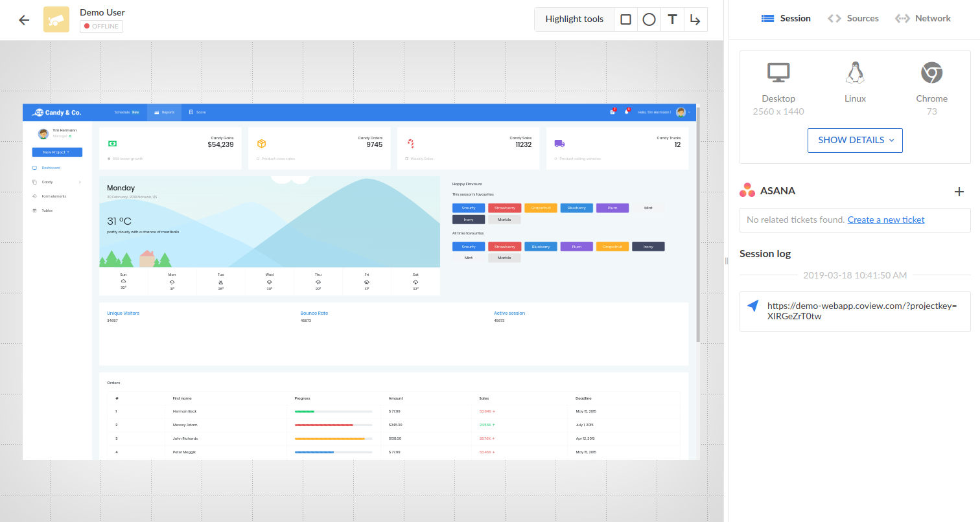The width and height of the screenshot is (980, 522).
Task: Click the Sunday cloud weather icon
Action: click(123, 282)
